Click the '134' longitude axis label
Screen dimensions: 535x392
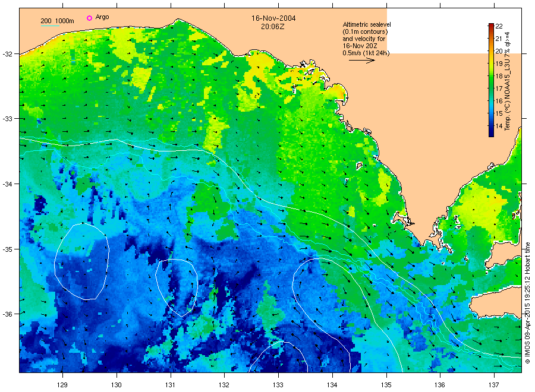(332, 385)
